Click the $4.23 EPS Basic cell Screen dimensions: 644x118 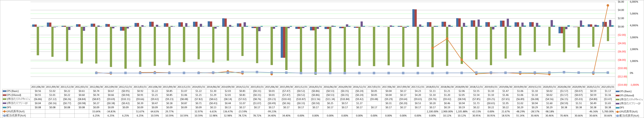click(x=418, y=91)
